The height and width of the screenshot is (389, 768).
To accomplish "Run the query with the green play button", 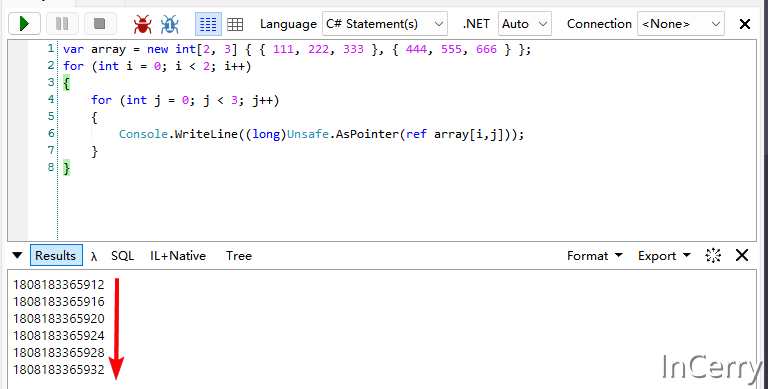I will (24, 24).
